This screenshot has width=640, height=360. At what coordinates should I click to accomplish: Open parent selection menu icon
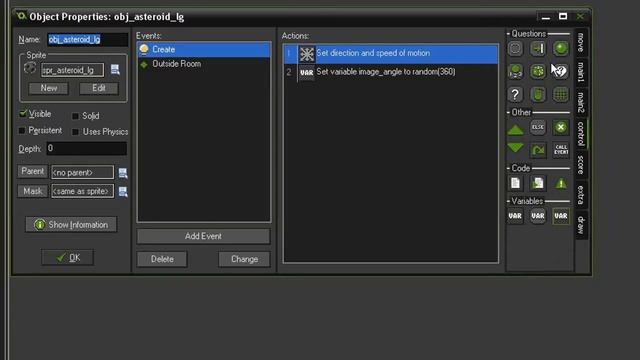123,173
